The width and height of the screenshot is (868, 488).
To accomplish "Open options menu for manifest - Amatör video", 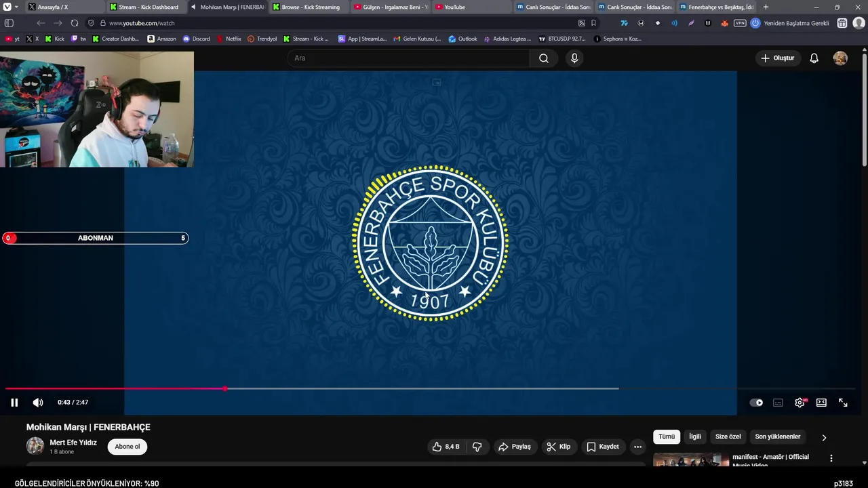I will click(x=831, y=459).
